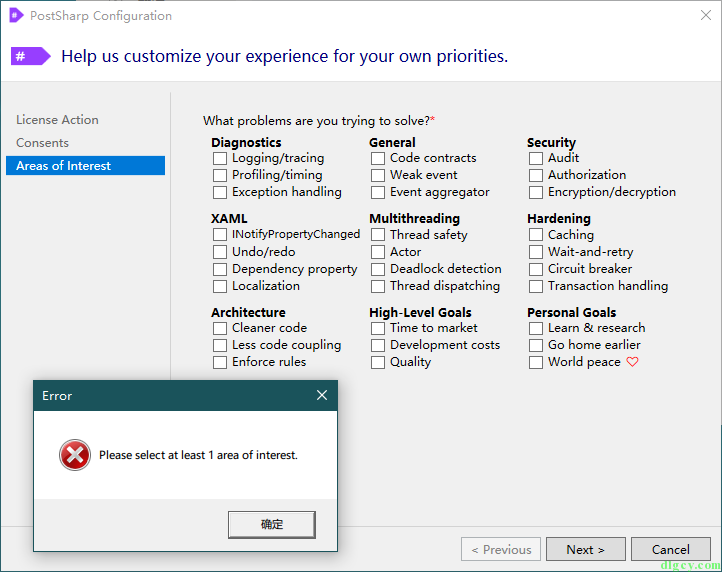Tick the Caching checkbox
722x572 pixels.
tap(536, 235)
